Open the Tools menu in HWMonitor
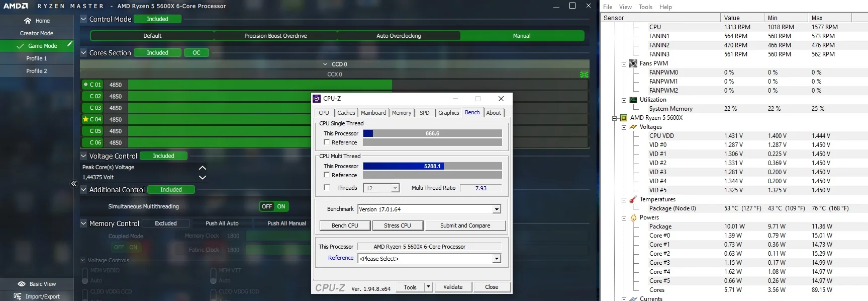 [x=645, y=7]
